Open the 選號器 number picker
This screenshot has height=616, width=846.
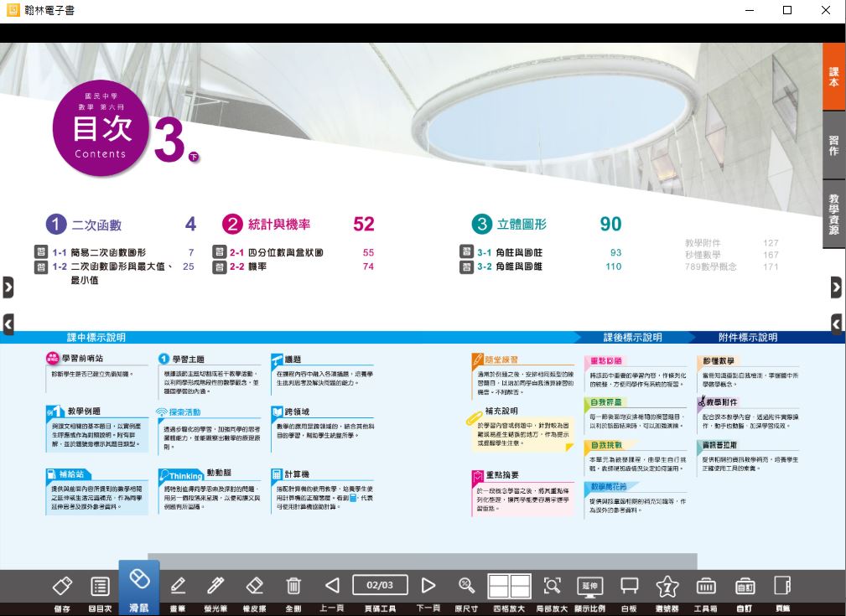[x=667, y=586]
